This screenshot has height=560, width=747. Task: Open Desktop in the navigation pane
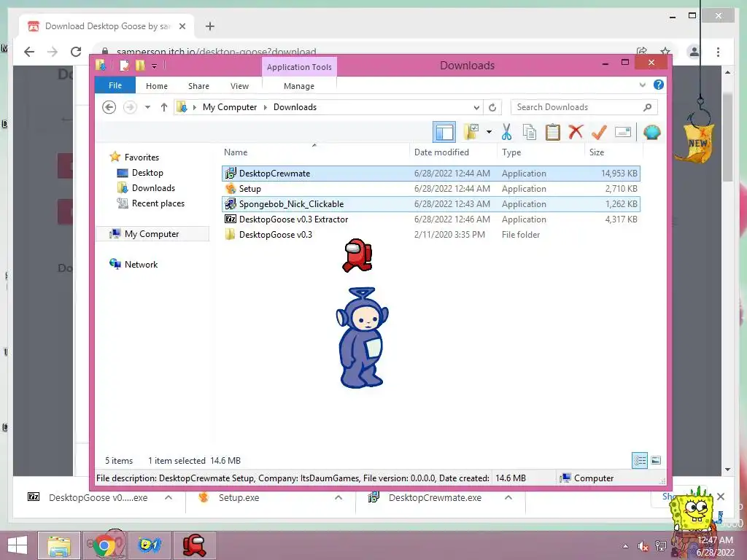coord(147,173)
